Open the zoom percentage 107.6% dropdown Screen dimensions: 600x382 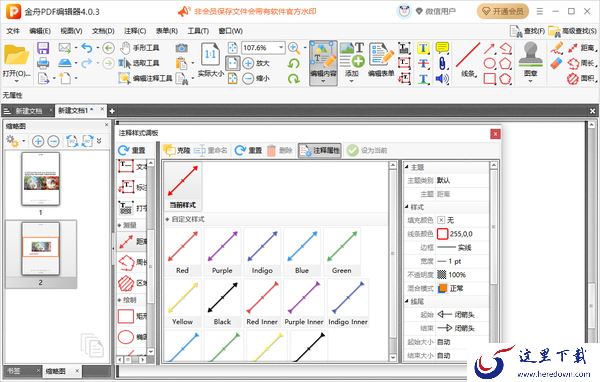pos(281,47)
